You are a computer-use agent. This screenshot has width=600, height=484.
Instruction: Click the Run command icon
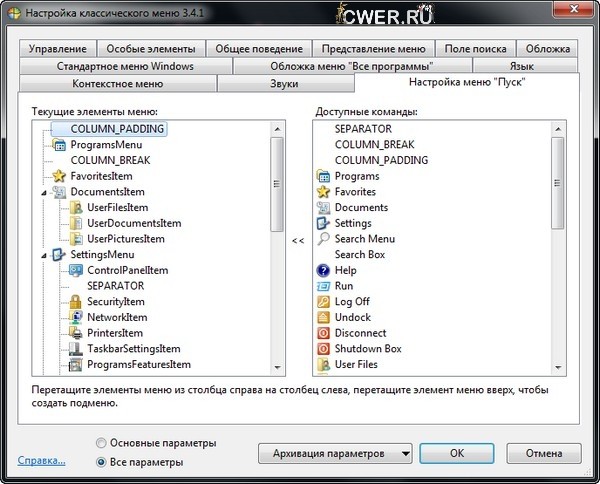point(323,286)
